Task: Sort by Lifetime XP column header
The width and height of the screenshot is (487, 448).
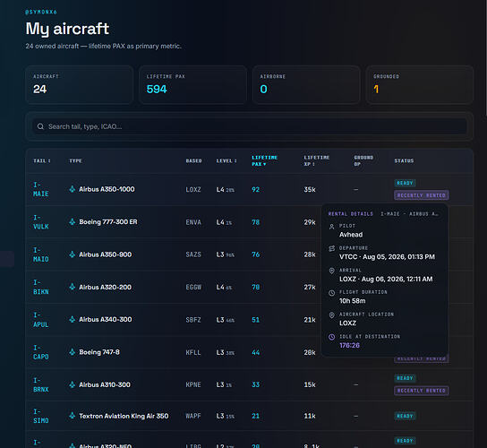Action: coord(317,160)
